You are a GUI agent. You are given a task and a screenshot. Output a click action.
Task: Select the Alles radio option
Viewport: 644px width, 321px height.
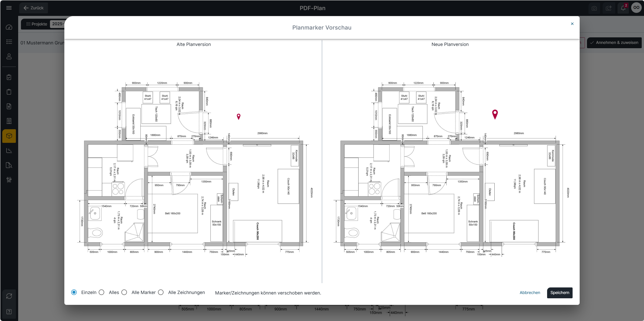coord(101,292)
